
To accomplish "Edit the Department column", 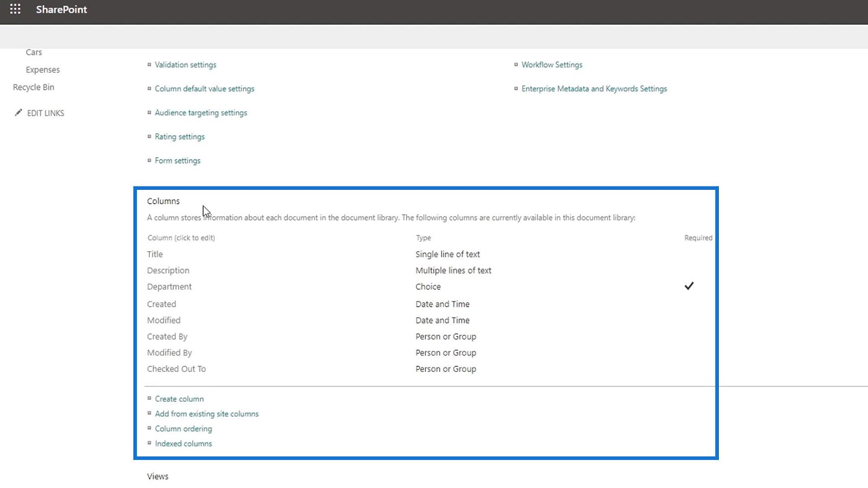I will 169,286.
